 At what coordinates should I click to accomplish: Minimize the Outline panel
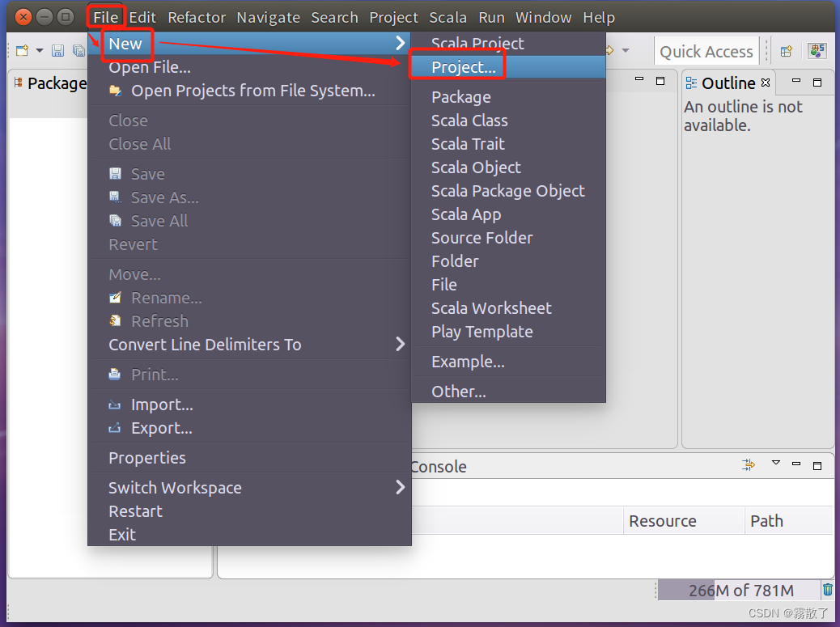(x=796, y=81)
